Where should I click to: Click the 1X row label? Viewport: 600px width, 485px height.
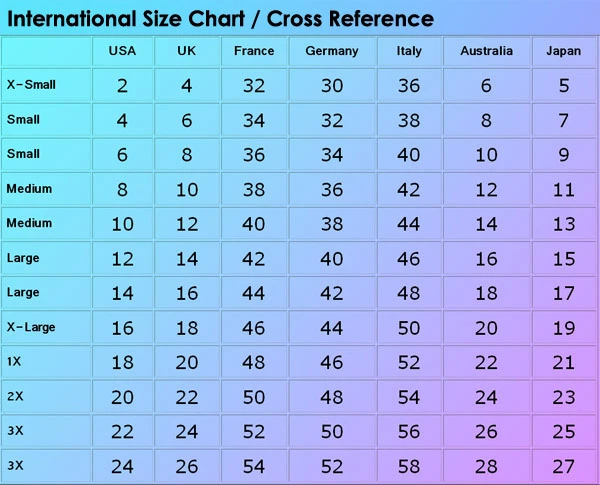point(14,361)
